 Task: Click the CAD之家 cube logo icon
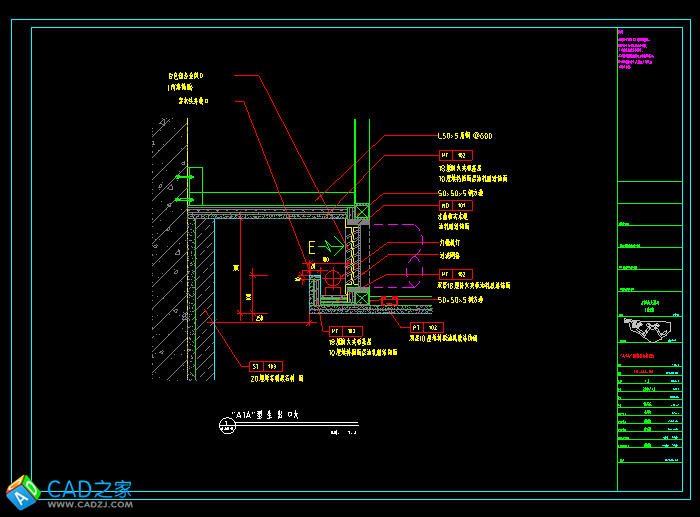pyautogui.click(x=23, y=490)
